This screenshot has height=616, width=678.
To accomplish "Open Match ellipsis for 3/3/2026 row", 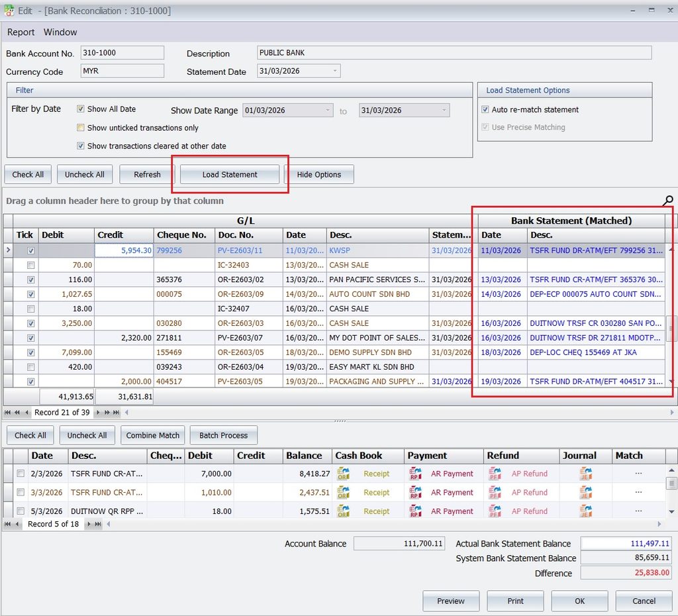I will coord(638,492).
